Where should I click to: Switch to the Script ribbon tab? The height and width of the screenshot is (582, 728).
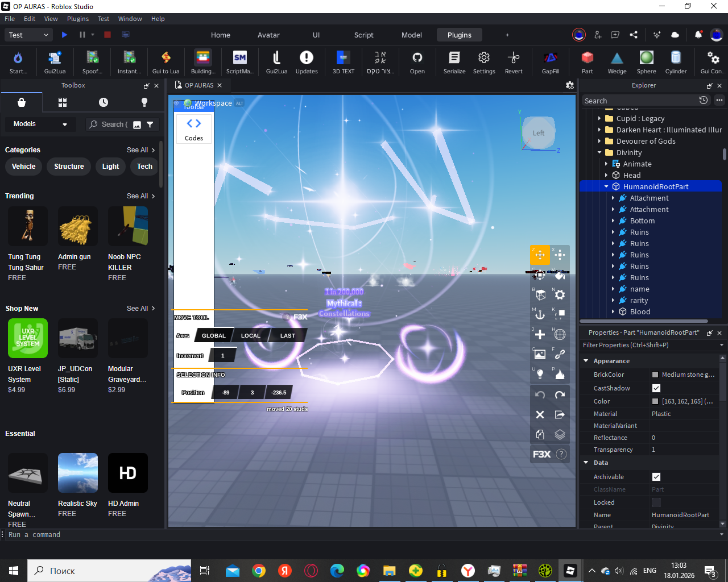tap(364, 35)
